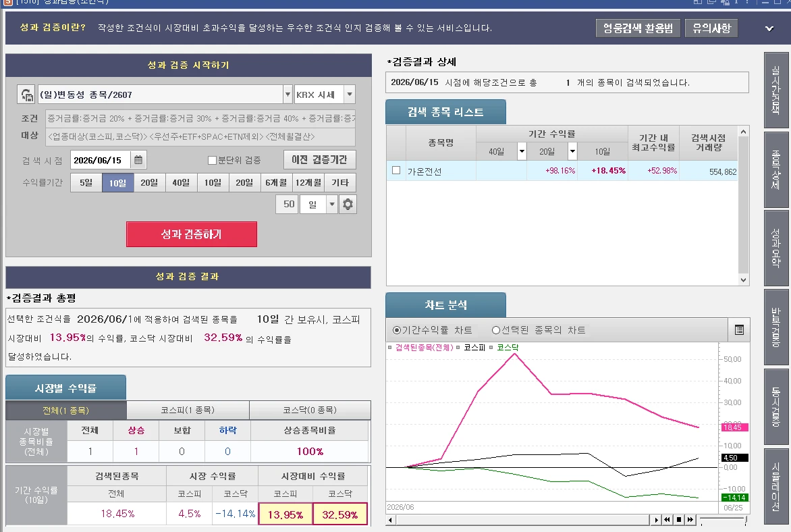The height and width of the screenshot is (532, 791).
Task: Open the 반복검증 side tab
Action: 776,327
